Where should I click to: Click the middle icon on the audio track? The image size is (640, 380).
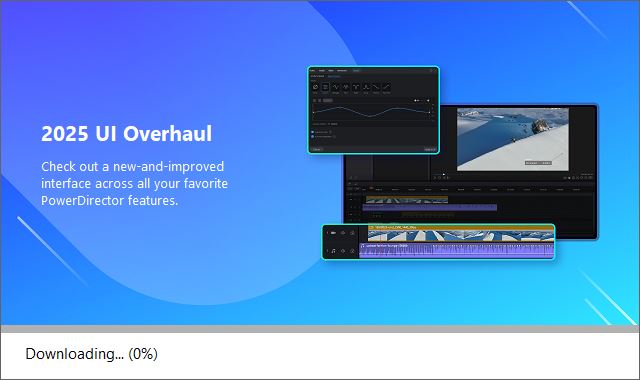pyautogui.click(x=343, y=251)
